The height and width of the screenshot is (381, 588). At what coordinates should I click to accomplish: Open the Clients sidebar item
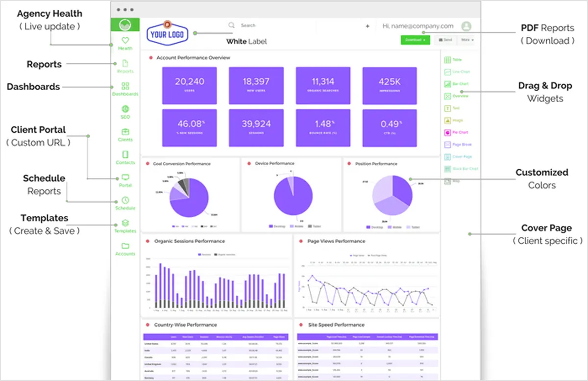(x=125, y=135)
